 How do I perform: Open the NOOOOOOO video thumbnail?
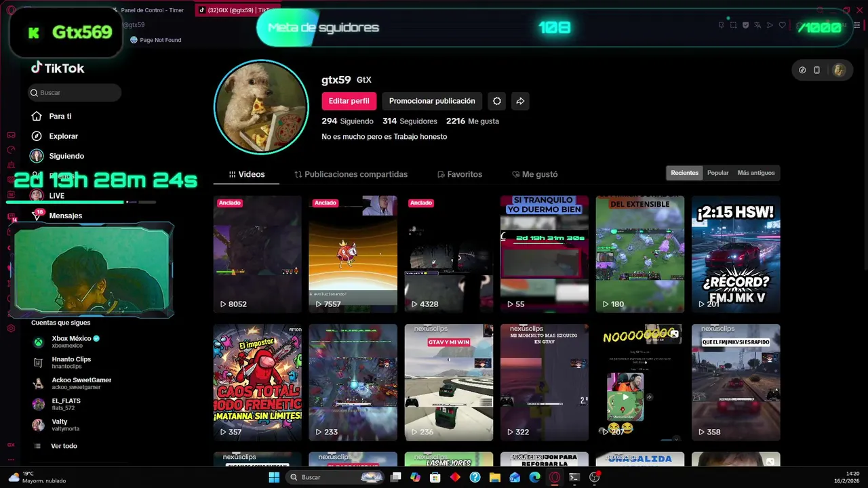point(640,382)
